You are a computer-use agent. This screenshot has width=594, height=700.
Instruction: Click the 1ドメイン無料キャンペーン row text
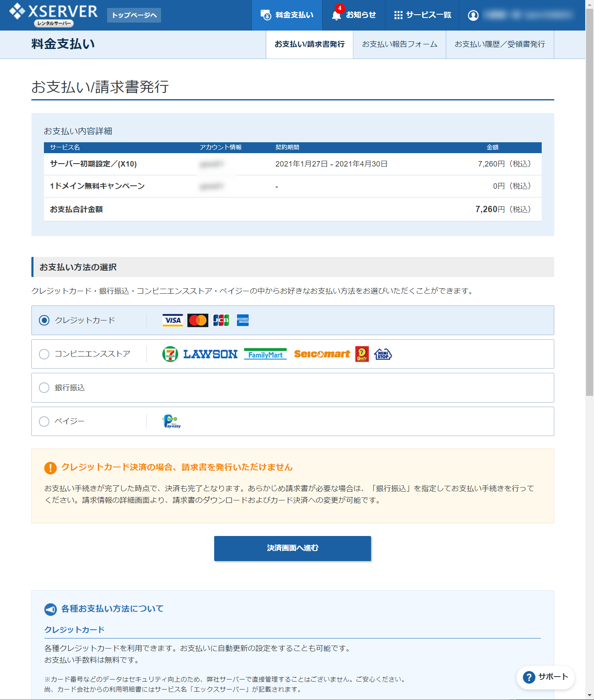click(x=97, y=186)
